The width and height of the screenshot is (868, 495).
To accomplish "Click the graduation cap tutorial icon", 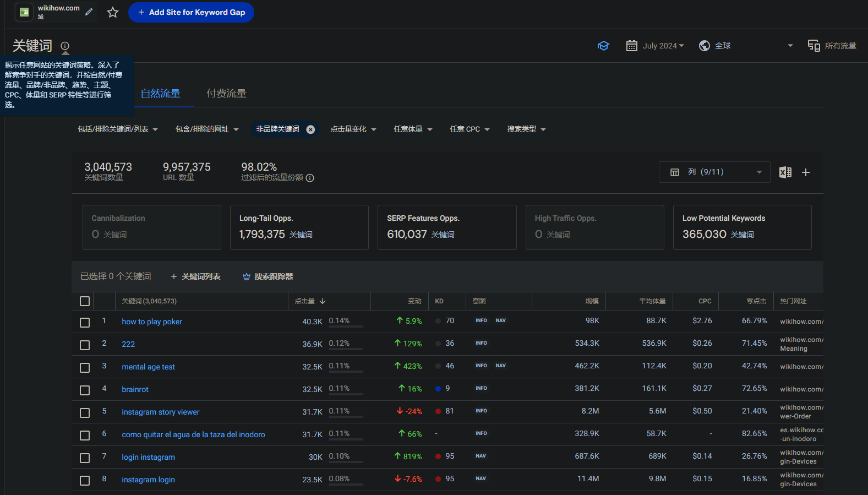I will 603,46.
